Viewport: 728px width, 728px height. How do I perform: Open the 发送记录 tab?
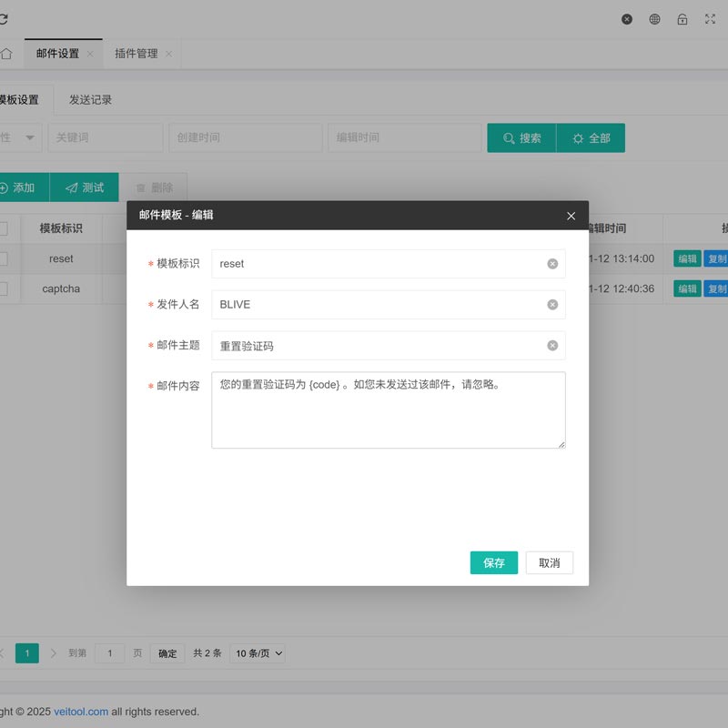(x=89, y=99)
